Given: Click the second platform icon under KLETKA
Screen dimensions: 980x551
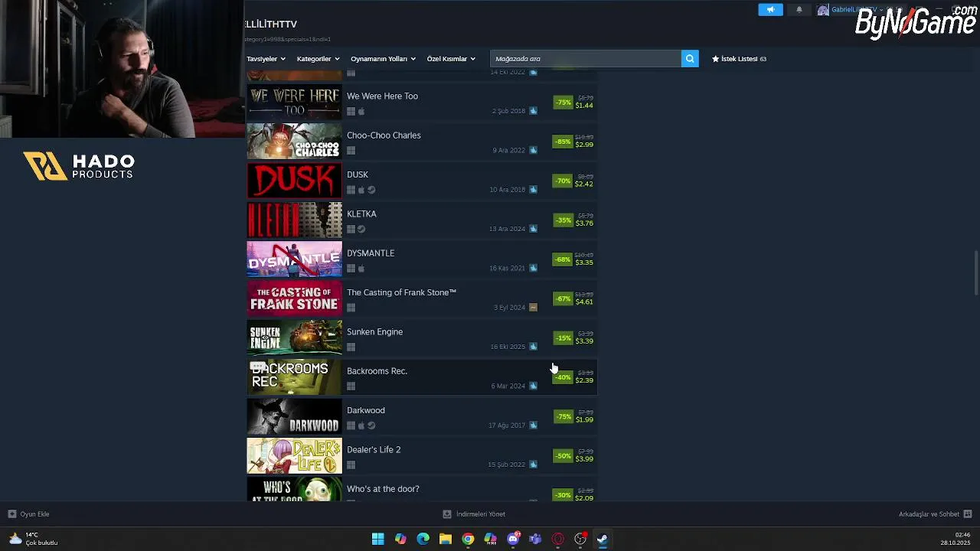Looking at the screenshot, I should (x=361, y=229).
